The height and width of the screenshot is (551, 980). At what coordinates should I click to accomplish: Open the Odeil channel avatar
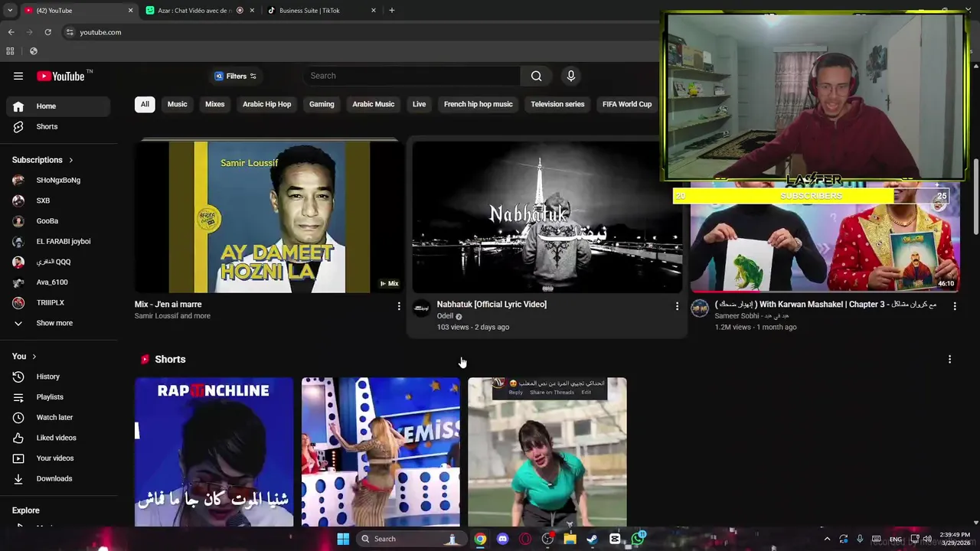[x=421, y=308]
